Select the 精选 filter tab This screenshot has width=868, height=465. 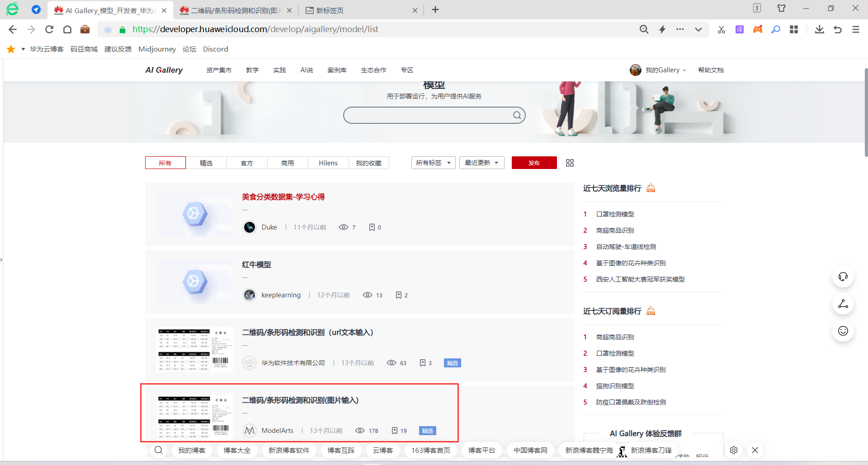click(206, 163)
